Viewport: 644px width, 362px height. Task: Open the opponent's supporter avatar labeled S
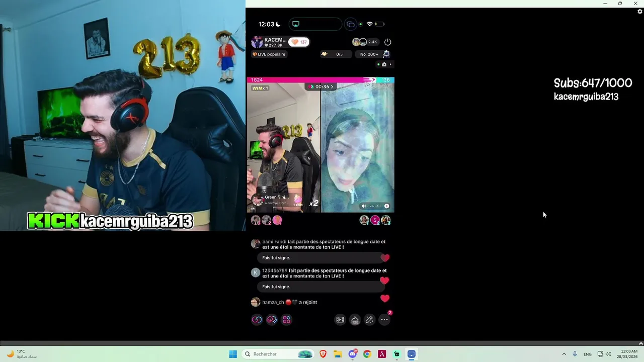[375, 220]
